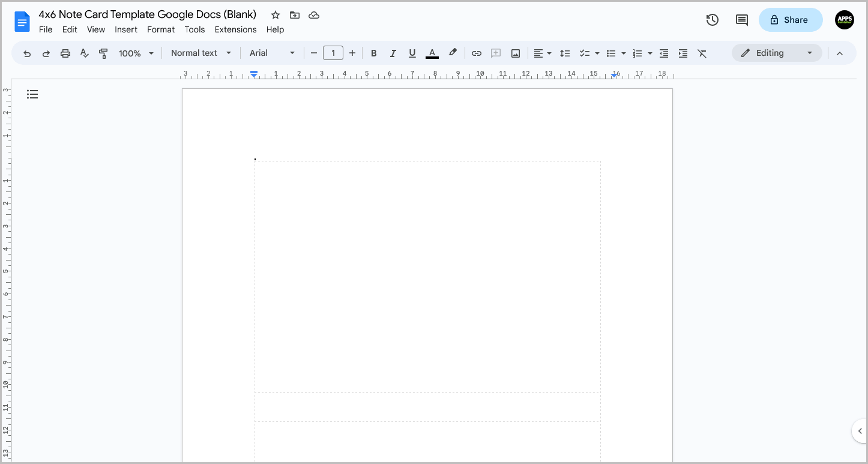Screen dimensions: 868x464
Task: Insert a link
Action: [x=476, y=53]
